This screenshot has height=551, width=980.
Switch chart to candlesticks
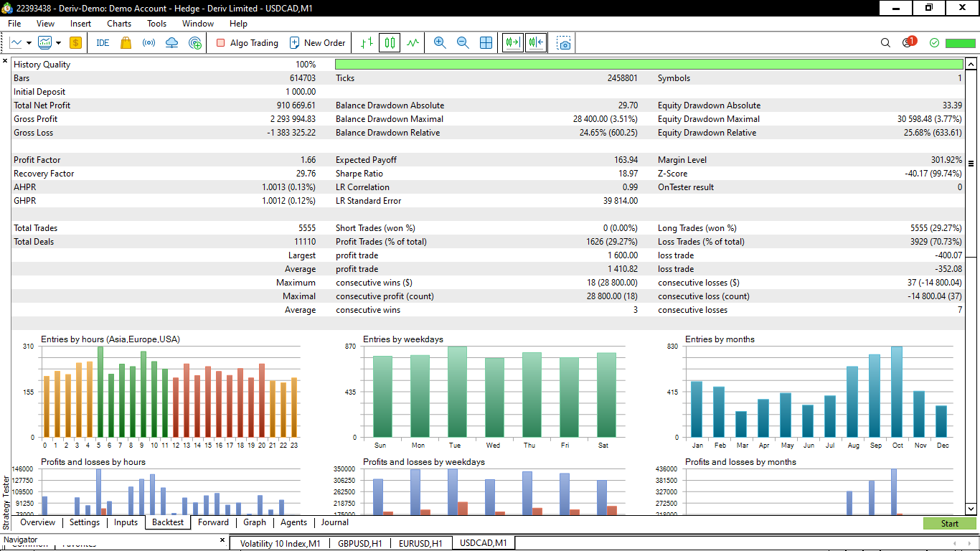click(390, 43)
